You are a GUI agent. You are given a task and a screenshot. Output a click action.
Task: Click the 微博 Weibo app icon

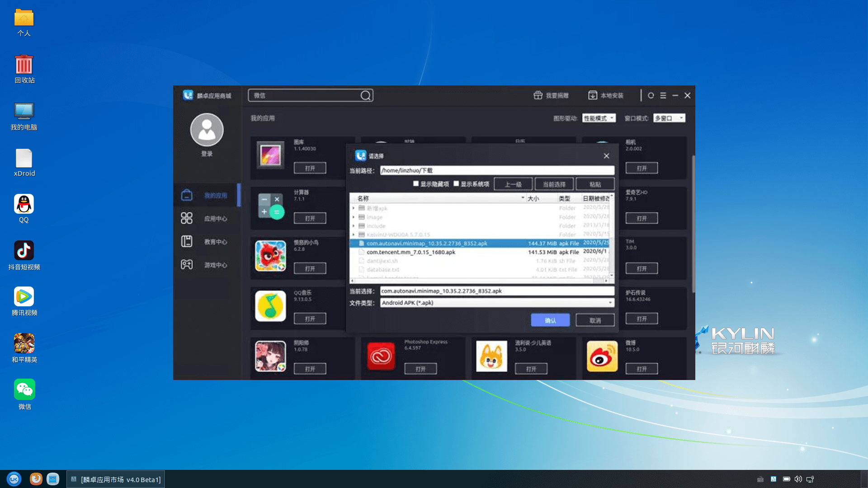click(602, 356)
